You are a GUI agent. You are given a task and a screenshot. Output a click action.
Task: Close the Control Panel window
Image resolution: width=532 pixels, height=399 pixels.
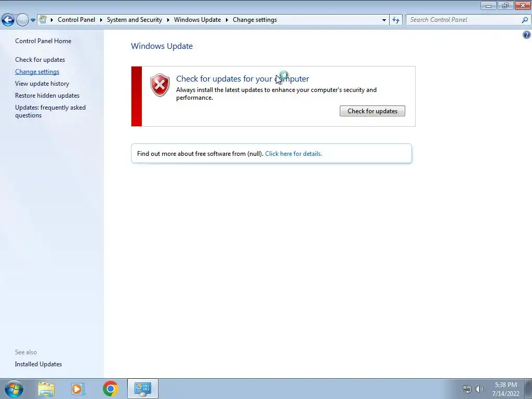(523, 5)
